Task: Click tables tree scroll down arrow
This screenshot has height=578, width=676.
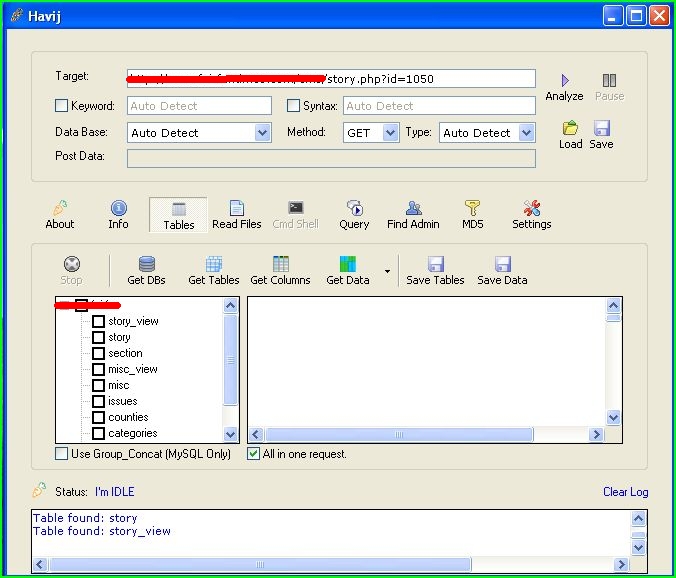Action: tap(230, 434)
